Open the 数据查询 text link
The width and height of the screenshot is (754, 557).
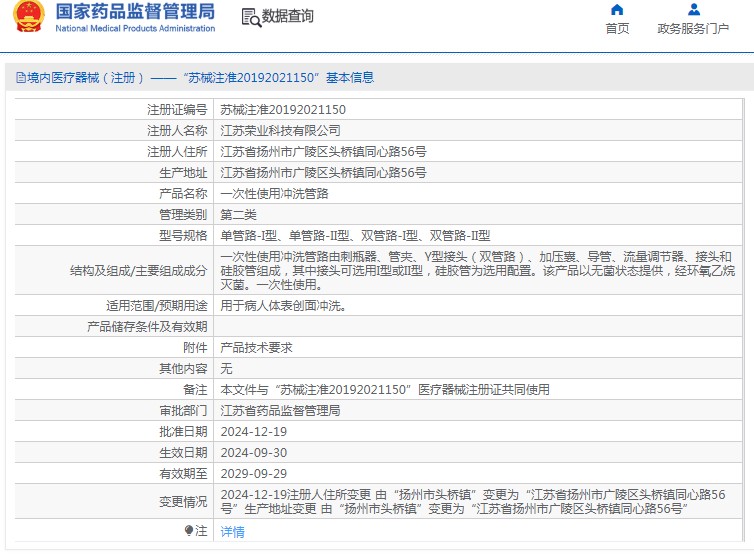(288, 16)
